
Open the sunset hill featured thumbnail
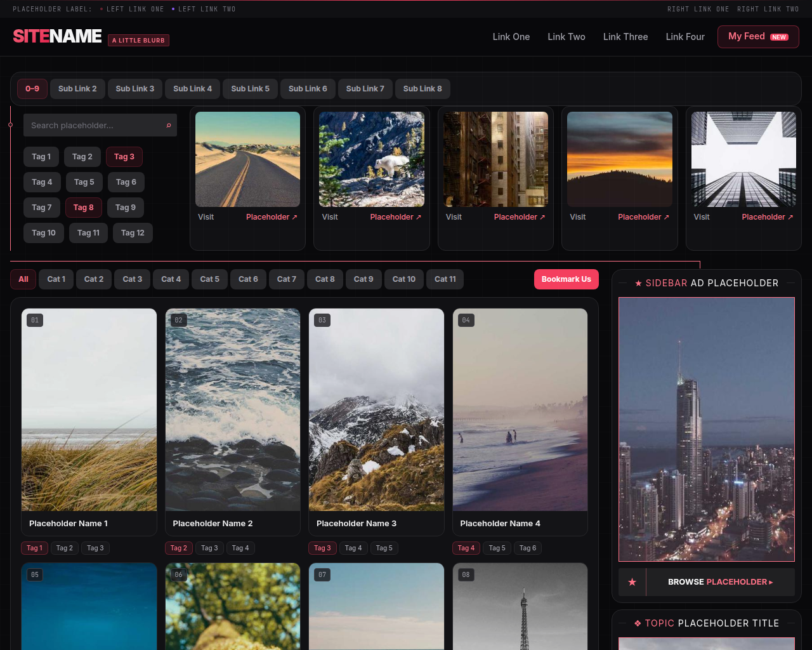(620, 159)
